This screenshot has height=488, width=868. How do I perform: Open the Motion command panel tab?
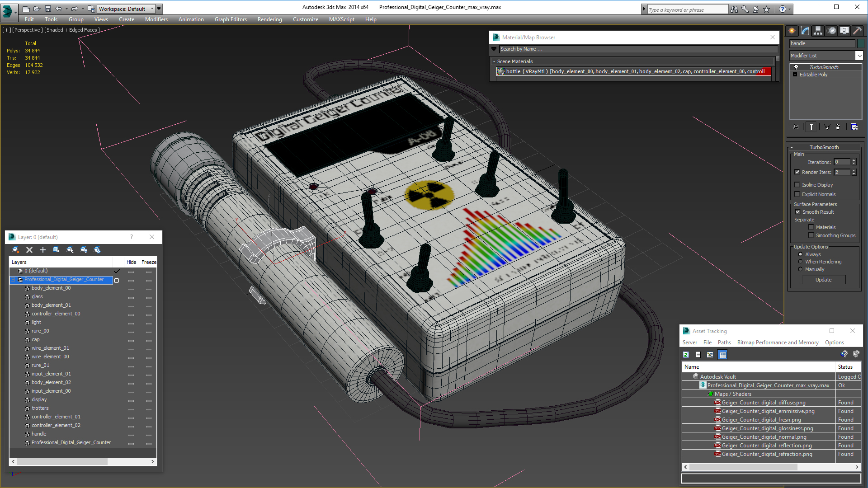pos(831,31)
